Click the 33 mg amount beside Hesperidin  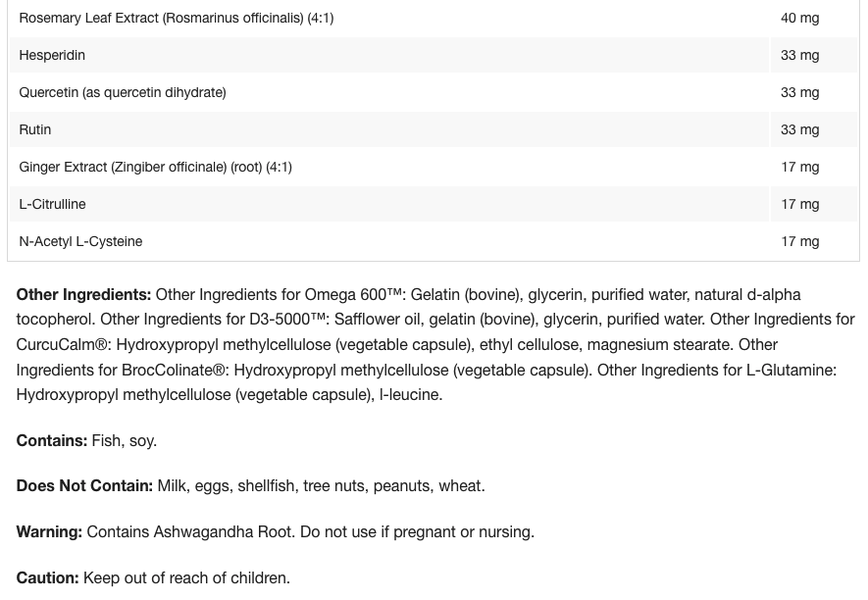[799, 55]
